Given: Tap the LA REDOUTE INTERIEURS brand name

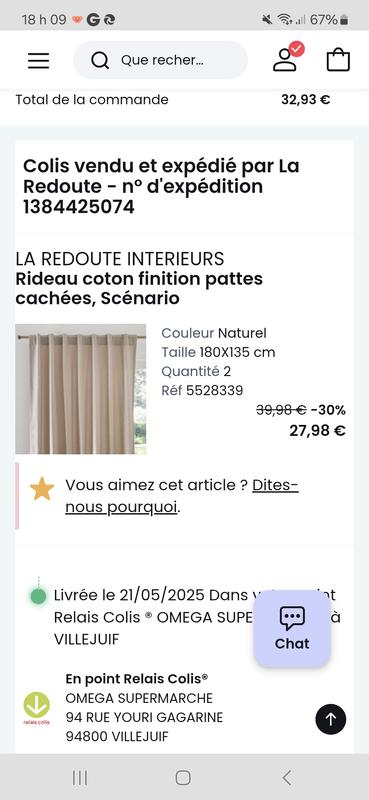Looking at the screenshot, I should pos(119,259).
